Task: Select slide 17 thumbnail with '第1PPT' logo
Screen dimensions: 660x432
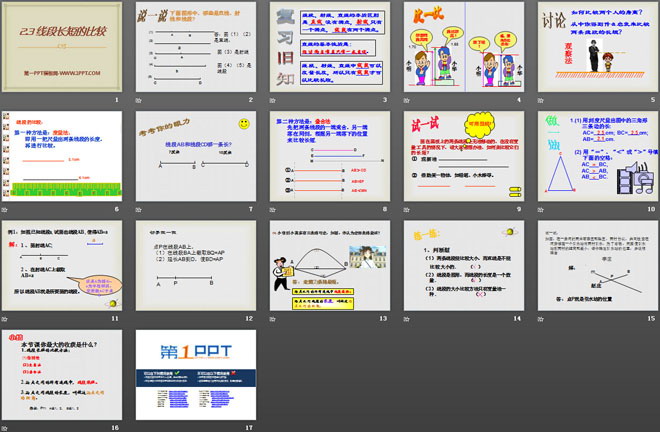Action: [196, 375]
